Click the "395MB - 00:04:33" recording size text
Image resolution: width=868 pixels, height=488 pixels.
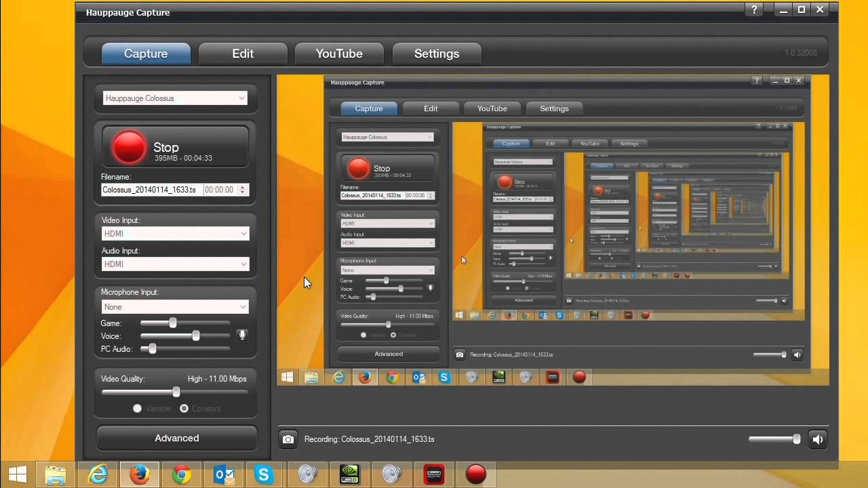183,158
